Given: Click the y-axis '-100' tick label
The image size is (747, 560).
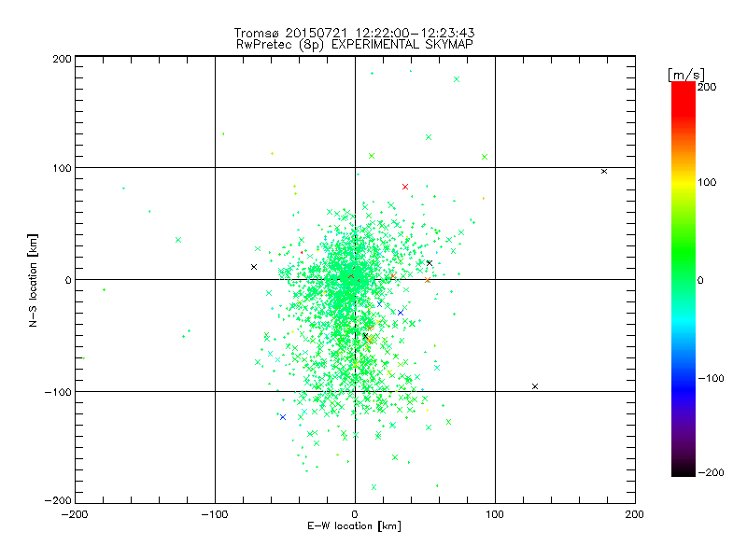Looking at the screenshot, I should [58, 392].
